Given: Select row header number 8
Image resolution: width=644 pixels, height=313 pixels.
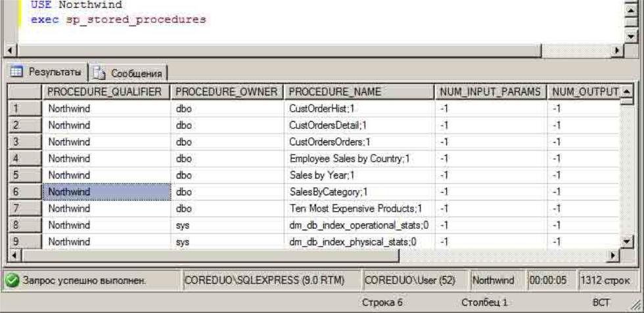Looking at the screenshot, I should coord(25,225).
